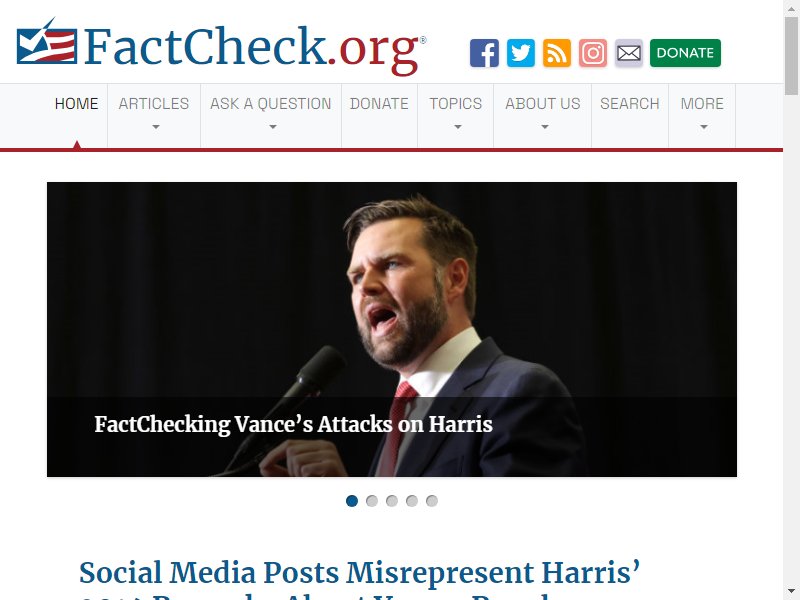The height and width of the screenshot is (600, 800).
Task: Select the second carousel slide dot
Action: (372, 501)
